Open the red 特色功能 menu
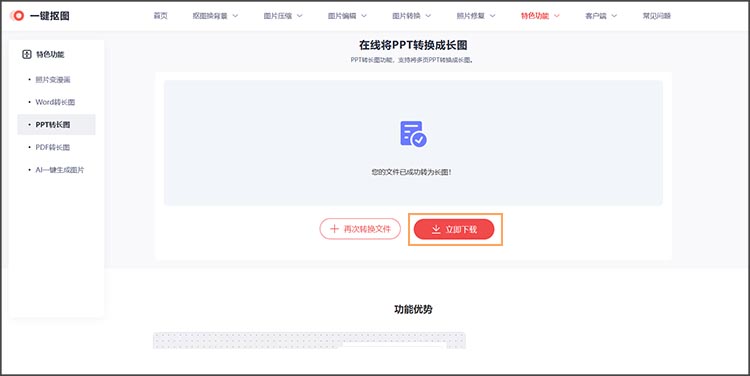The image size is (750, 376). pos(535,16)
